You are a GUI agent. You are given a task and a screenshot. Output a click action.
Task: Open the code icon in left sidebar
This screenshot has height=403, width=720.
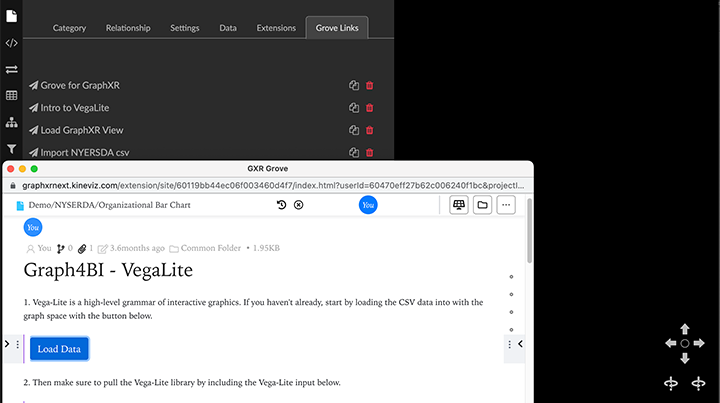point(11,43)
